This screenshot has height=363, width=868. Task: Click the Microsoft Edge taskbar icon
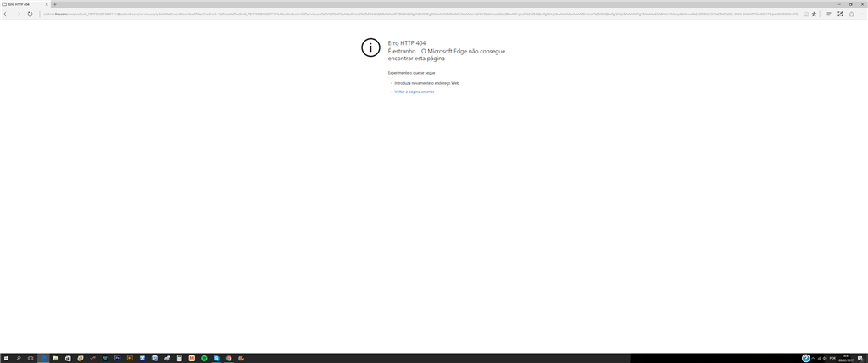pos(43,358)
